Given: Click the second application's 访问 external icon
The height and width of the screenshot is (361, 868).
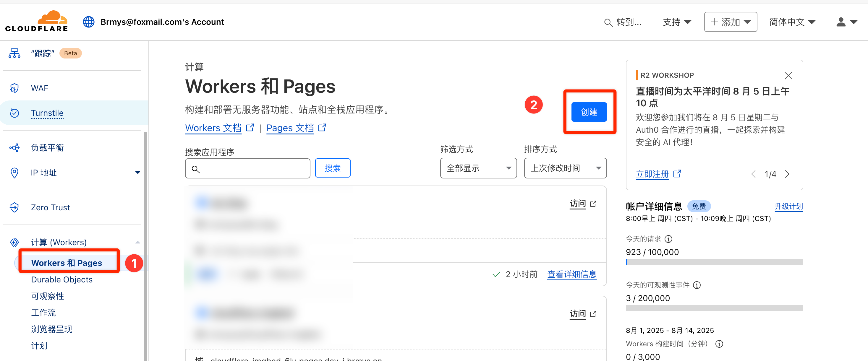Looking at the screenshot, I should [x=593, y=314].
